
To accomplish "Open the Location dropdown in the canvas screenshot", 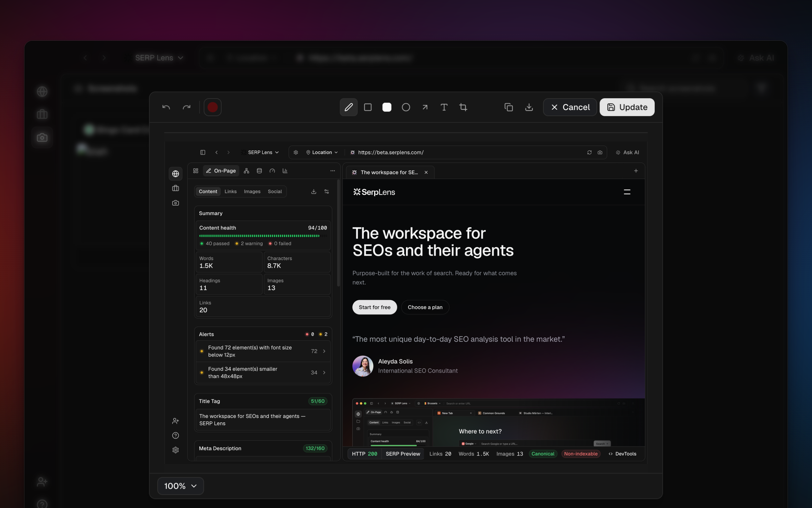I will pyautogui.click(x=322, y=152).
